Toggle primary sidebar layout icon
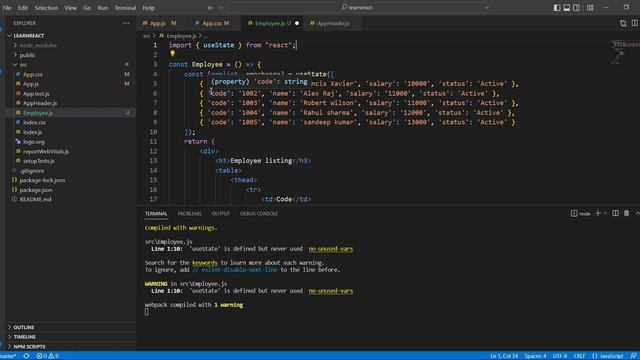 (x=557, y=7)
